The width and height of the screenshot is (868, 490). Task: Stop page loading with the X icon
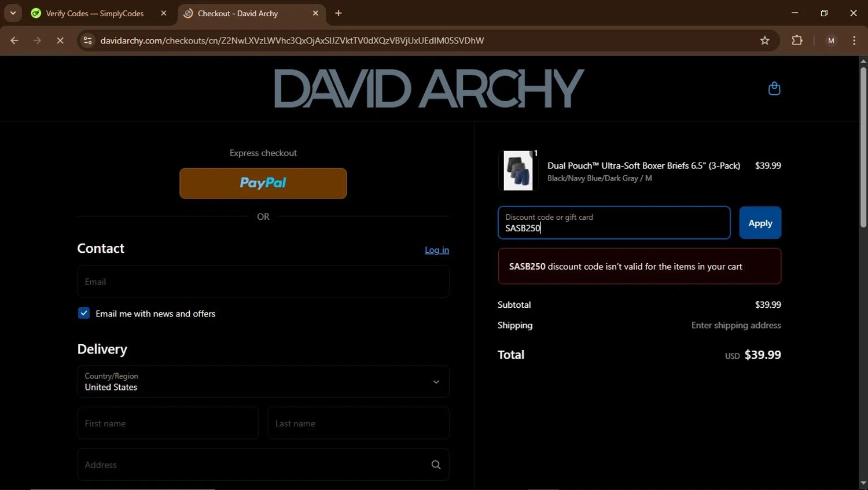(60, 40)
